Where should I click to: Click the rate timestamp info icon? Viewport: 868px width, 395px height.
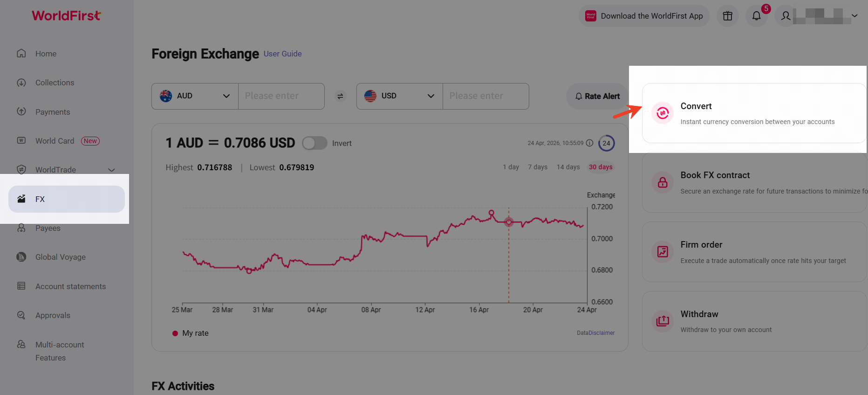[589, 143]
